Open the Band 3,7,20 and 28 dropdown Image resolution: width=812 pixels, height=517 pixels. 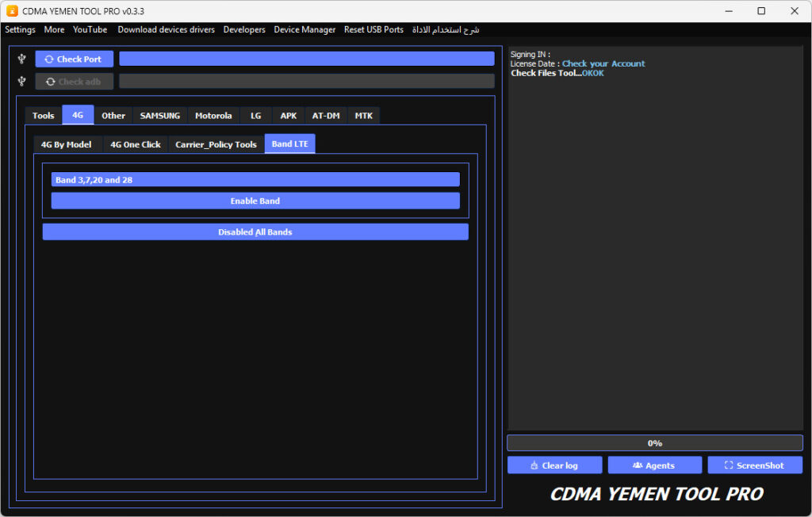coord(255,180)
